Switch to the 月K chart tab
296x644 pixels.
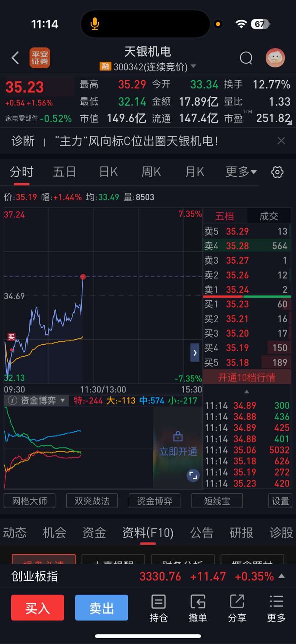195,172
